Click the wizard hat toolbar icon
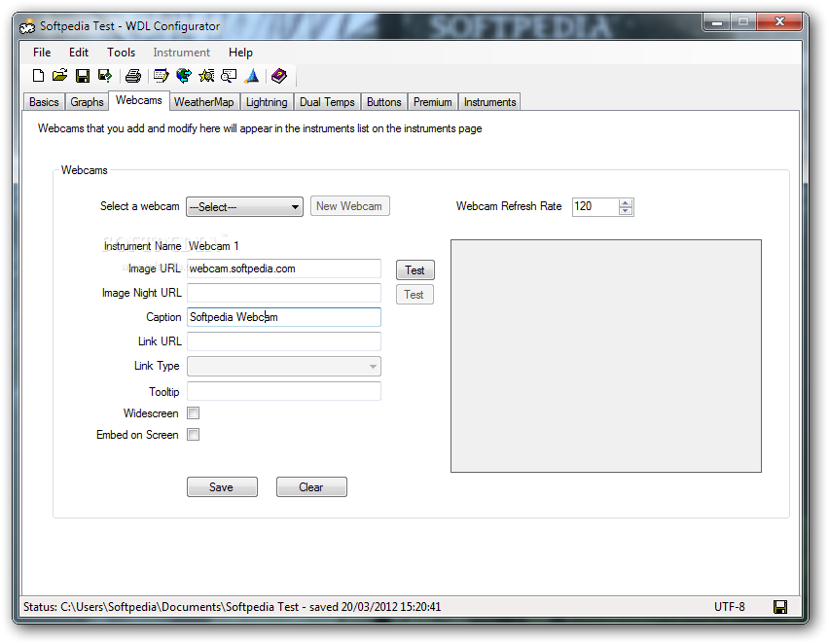829x644 pixels. 252,76
